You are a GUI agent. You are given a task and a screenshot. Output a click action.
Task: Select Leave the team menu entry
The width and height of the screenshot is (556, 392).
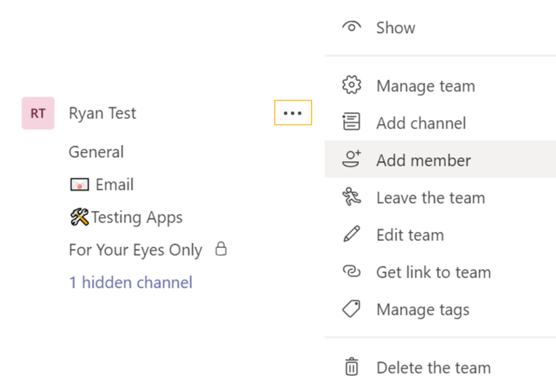click(x=430, y=197)
